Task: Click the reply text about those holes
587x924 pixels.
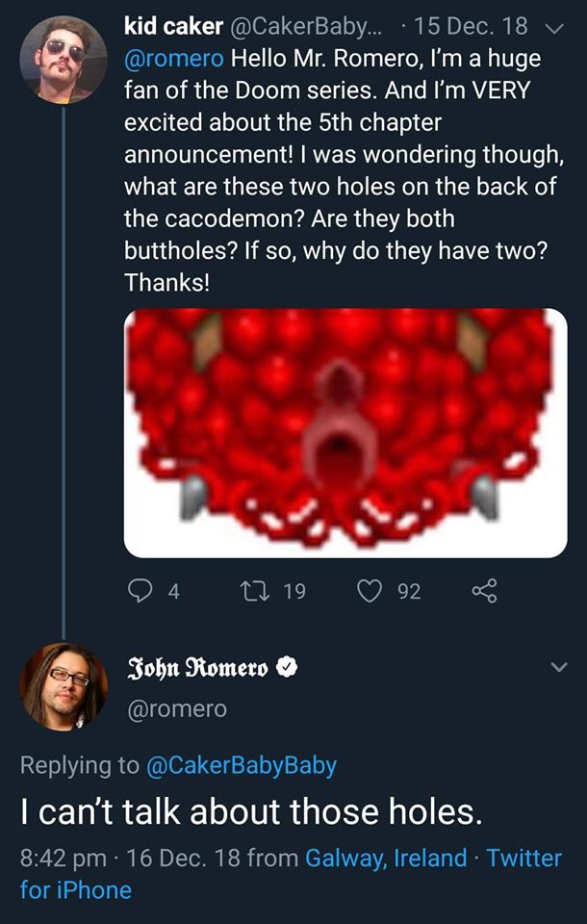Action: point(251,811)
